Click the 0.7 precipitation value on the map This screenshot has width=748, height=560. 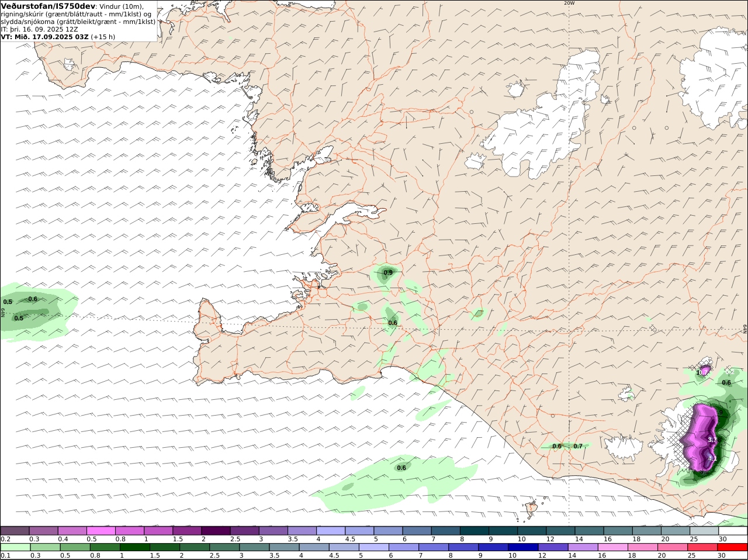point(578,446)
